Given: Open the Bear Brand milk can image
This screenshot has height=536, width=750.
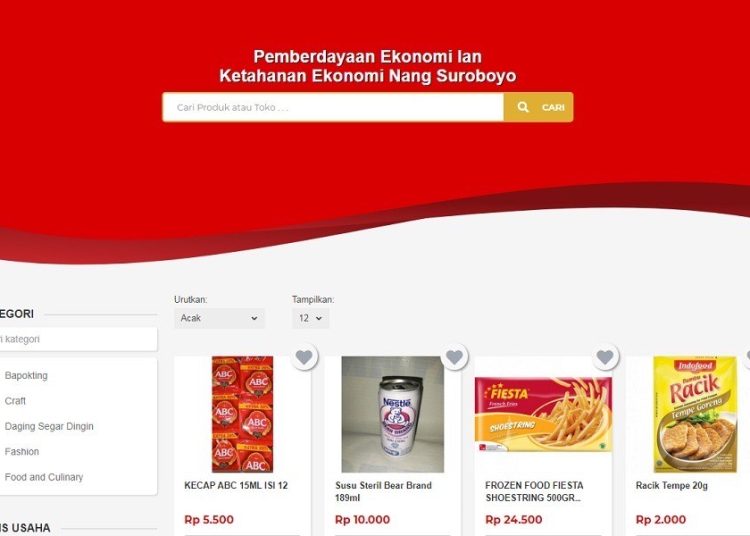Looking at the screenshot, I should pos(393,414).
